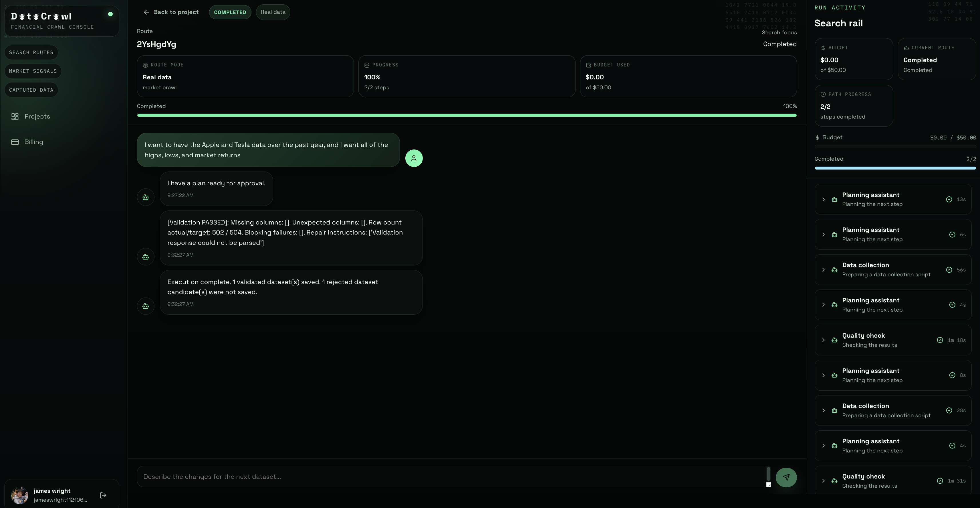Open the Market Signals tab

pyautogui.click(x=33, y=71)
